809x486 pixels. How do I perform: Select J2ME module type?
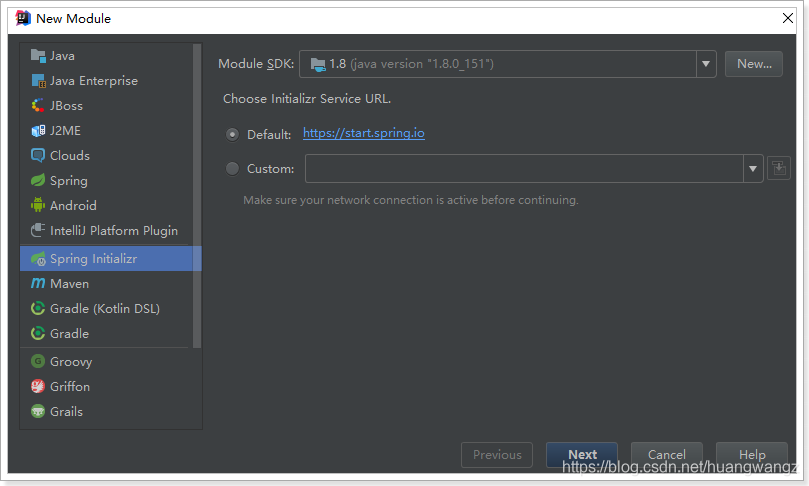(x=106, y=131)
